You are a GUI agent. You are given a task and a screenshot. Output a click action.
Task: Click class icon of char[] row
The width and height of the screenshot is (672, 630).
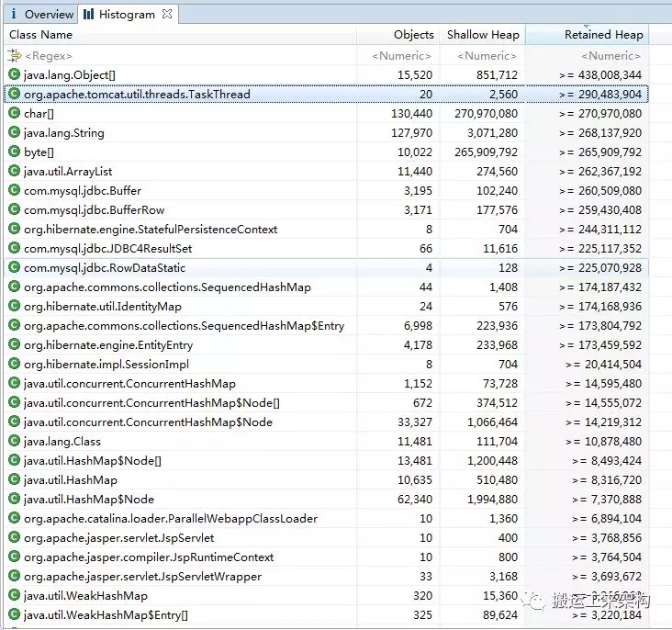coord(14,113)
